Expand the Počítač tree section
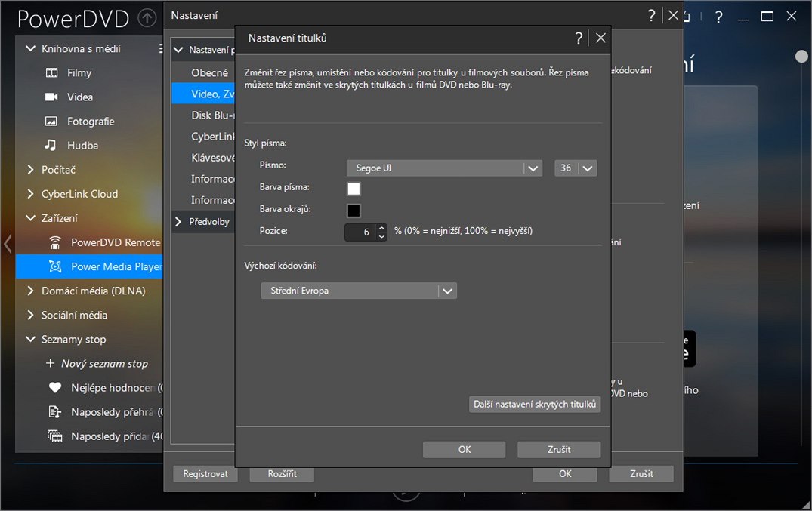The height and width of the screenshot is (511, 812). tap(31, 170)
